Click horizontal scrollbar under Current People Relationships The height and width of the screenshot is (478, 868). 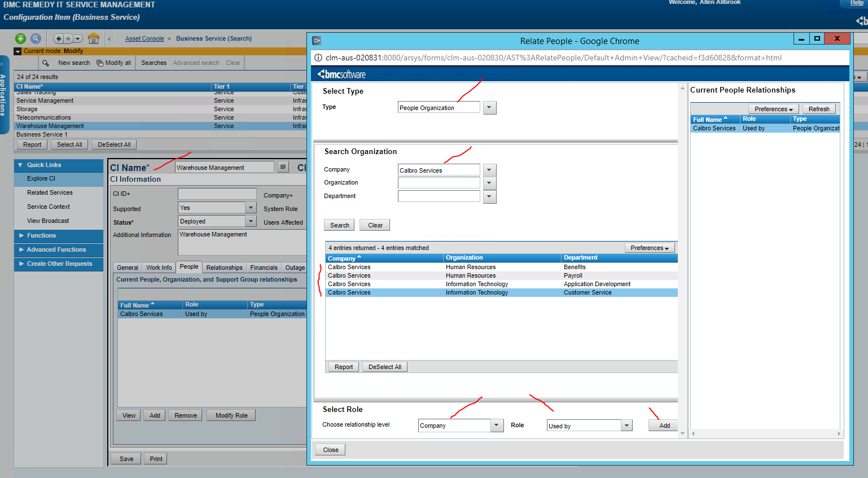click(766, 433)
